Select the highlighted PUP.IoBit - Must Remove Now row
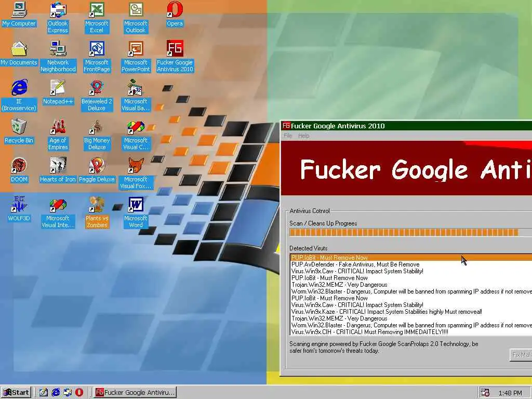The image size is (532, 399). (411, 258)
